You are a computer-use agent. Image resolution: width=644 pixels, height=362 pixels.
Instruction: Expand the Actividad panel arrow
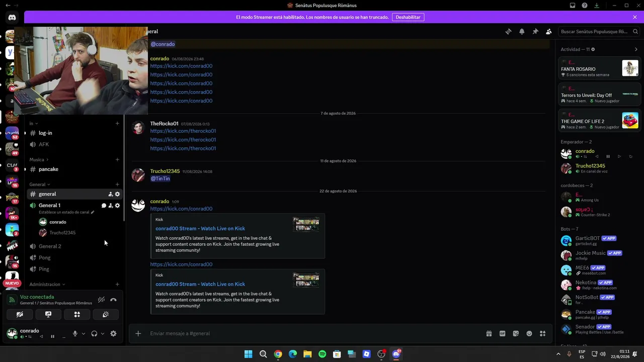pos(636,49)
